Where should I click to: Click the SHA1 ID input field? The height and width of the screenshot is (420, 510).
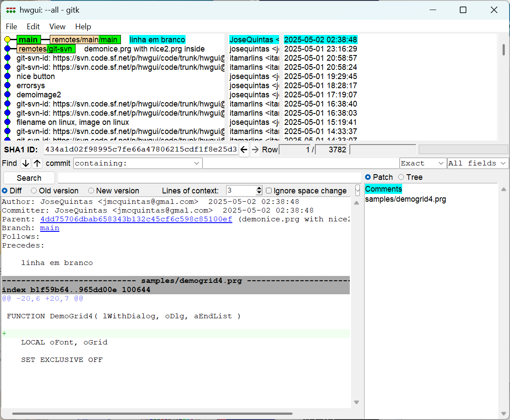[x=141, y=150]
